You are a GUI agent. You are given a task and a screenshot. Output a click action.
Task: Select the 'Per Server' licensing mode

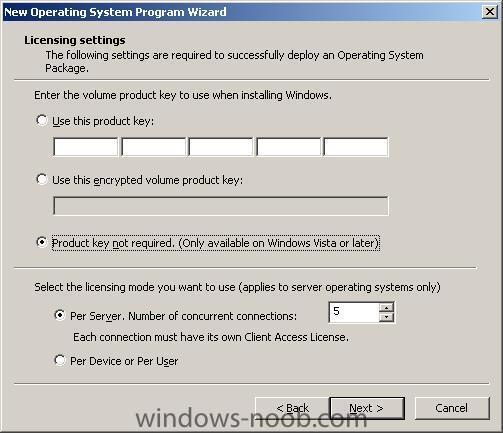pyautogui.click(x=60, y=315)
